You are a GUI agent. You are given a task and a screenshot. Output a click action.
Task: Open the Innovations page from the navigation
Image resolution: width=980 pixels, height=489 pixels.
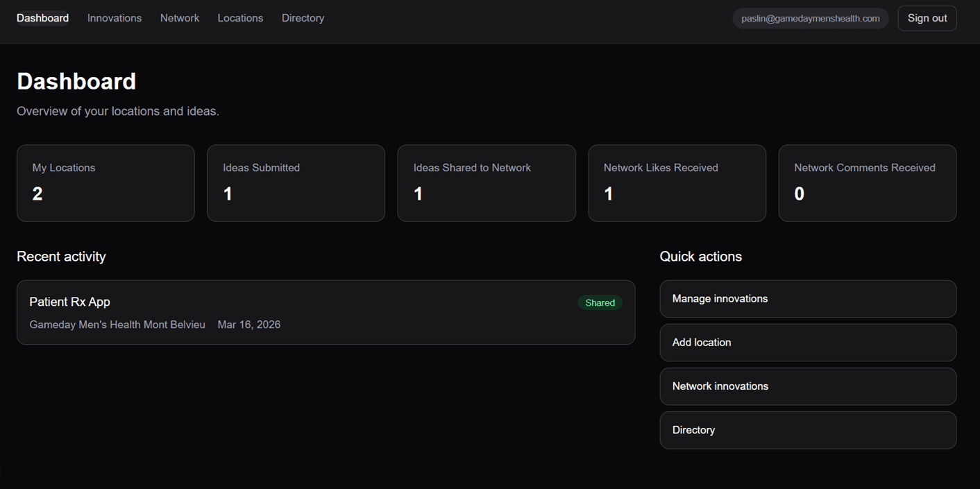coord(114,18)
